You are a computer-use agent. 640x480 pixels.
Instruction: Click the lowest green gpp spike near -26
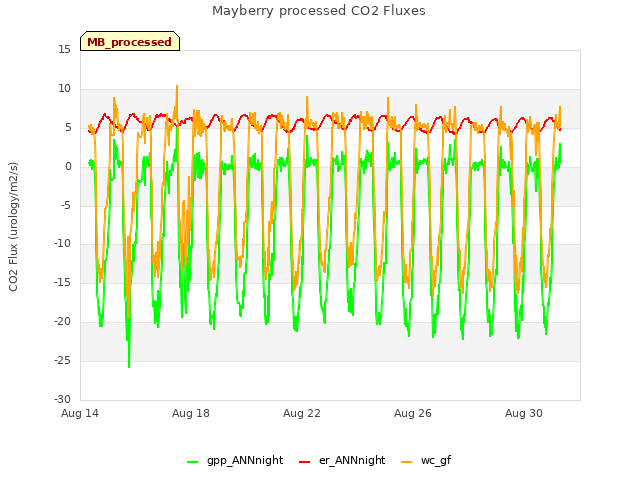[x=129, y=366]
